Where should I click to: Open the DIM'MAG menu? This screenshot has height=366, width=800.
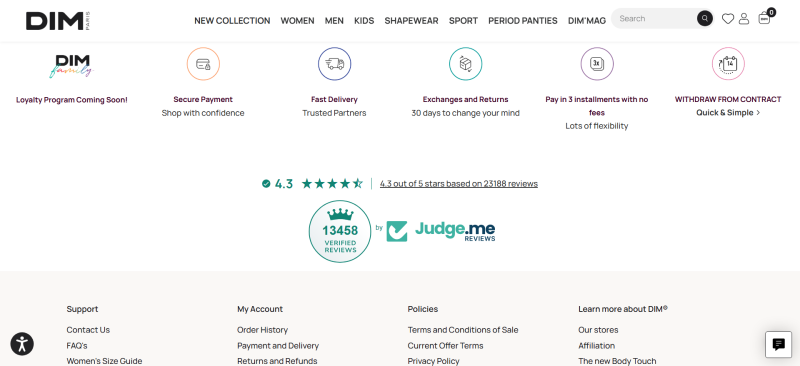587,21
